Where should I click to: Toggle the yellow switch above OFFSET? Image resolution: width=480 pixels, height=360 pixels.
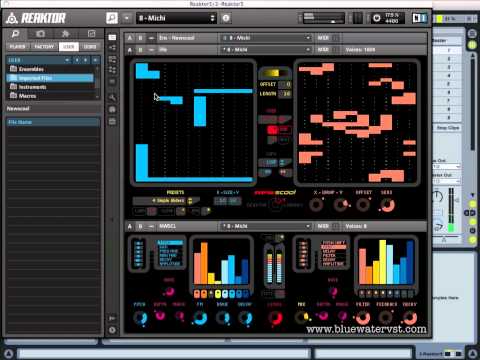(x=275, y=73)
